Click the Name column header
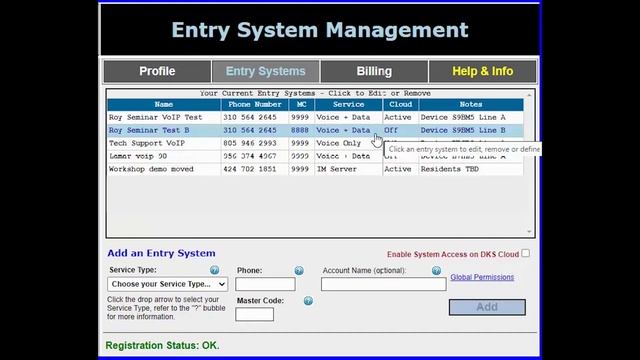The image size is (640, 360). coord(164,104)
